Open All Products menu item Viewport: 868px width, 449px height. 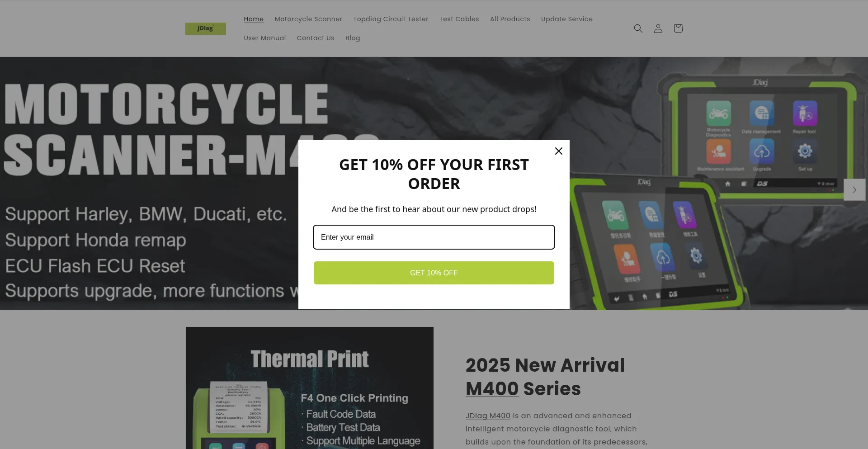point(510,19)
